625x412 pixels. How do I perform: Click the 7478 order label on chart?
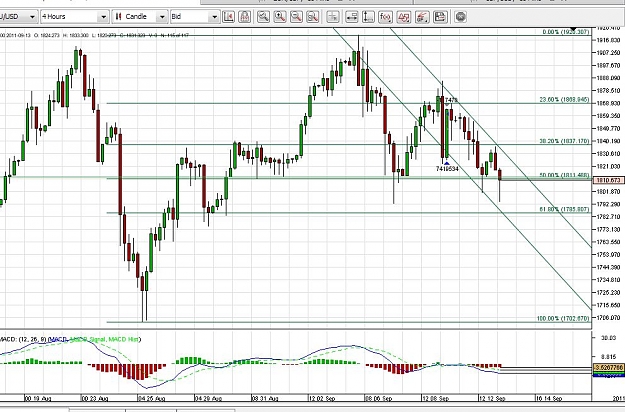pyautogui.click(x=451, y=100)
